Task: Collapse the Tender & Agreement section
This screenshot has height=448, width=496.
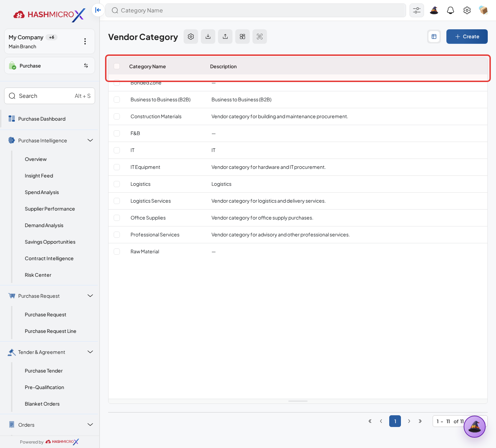Action: pos(90,352)
